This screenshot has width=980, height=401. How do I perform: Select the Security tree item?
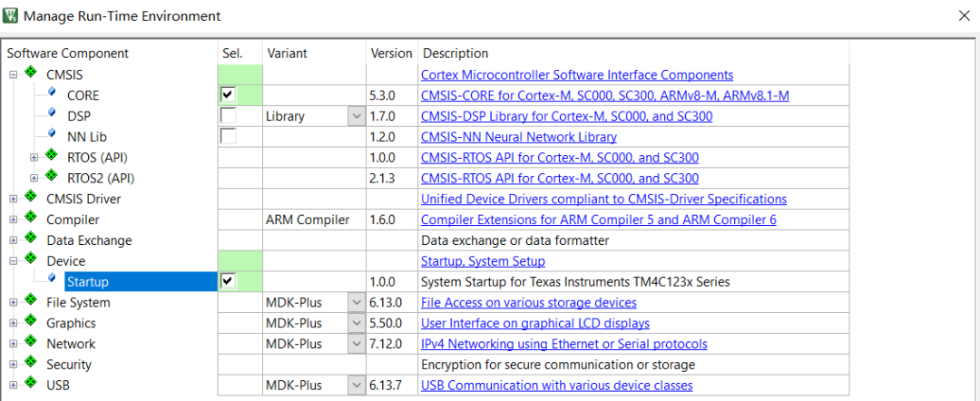pyautogui.click(x=69, y=365)
